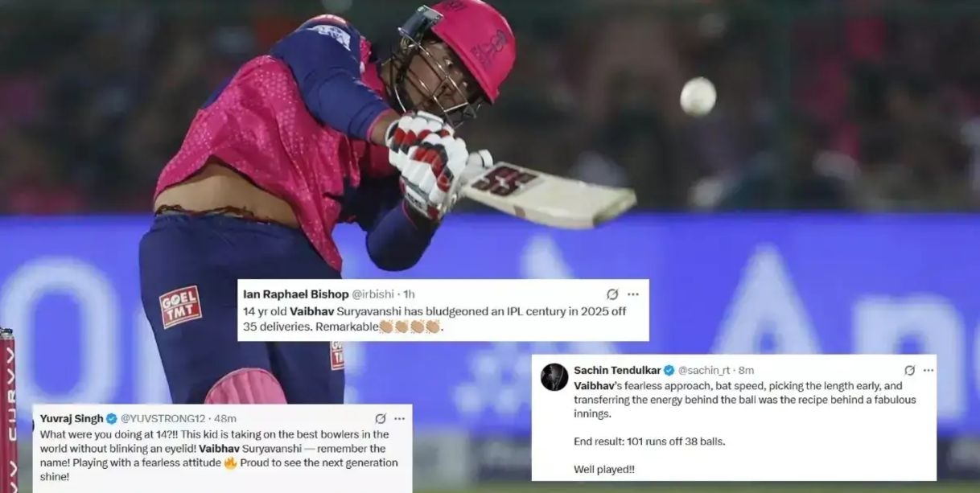Open the @YUVSTRONG12 handle link

click(x=163, y=418)
